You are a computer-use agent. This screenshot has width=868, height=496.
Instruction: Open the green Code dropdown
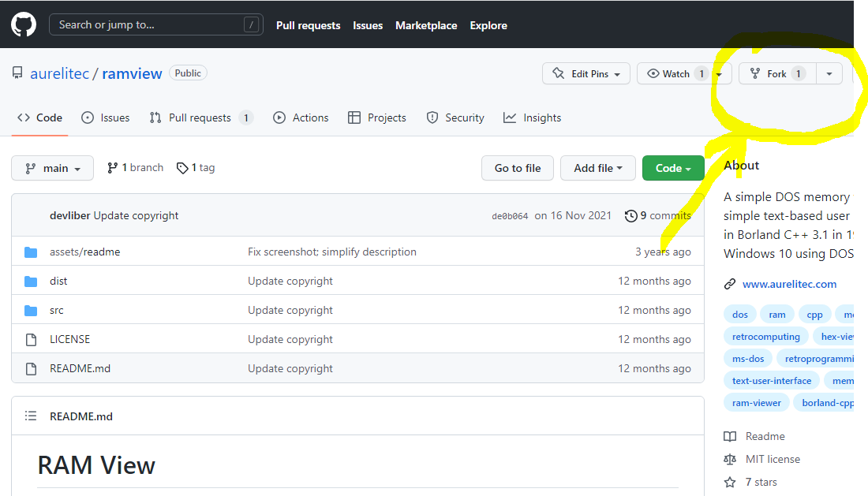(672, 168)
